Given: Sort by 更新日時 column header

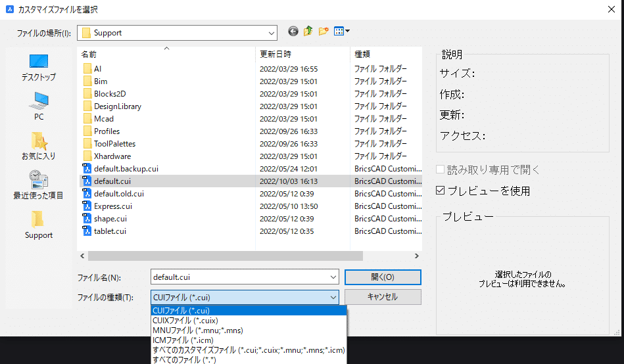Looking at the screenshot, I should click(302, 54).
